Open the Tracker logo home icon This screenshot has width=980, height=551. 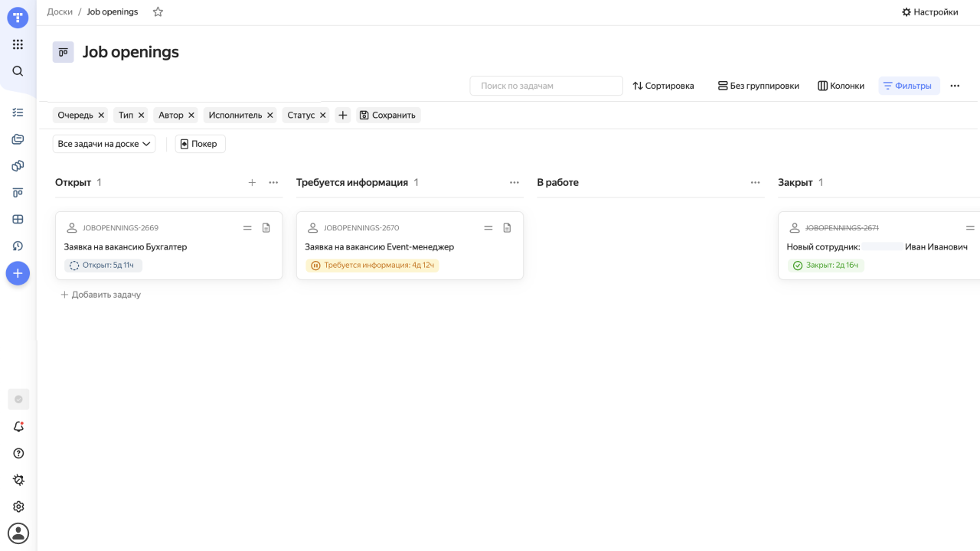(x=18, y=17)
